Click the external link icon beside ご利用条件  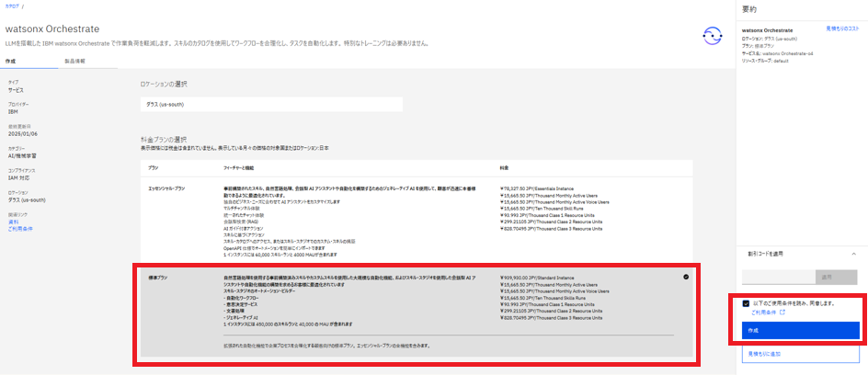pos(782,313)
